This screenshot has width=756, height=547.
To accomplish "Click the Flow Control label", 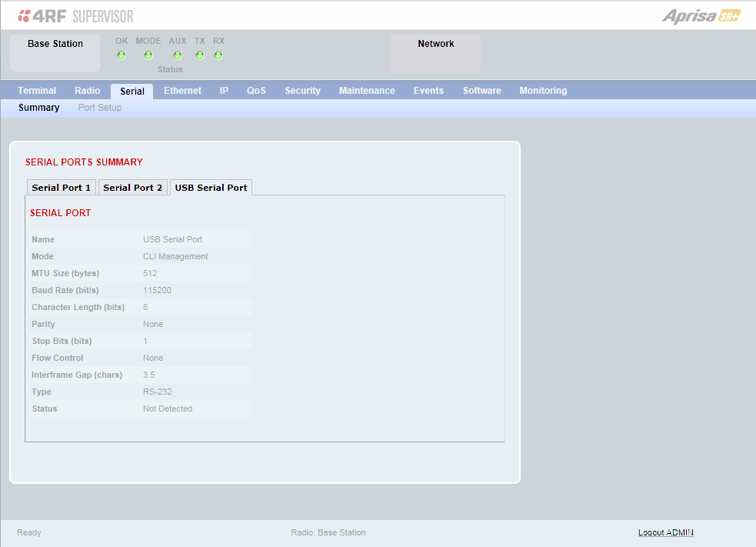I will tap(58, 358).
